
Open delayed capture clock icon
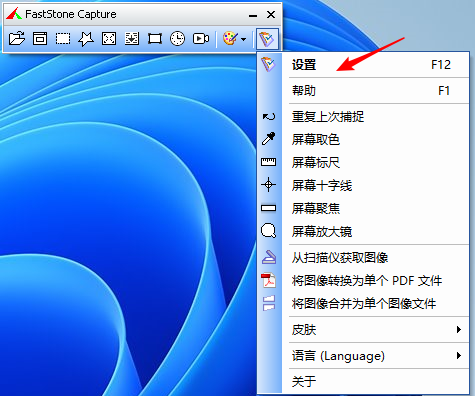[178, 39]
